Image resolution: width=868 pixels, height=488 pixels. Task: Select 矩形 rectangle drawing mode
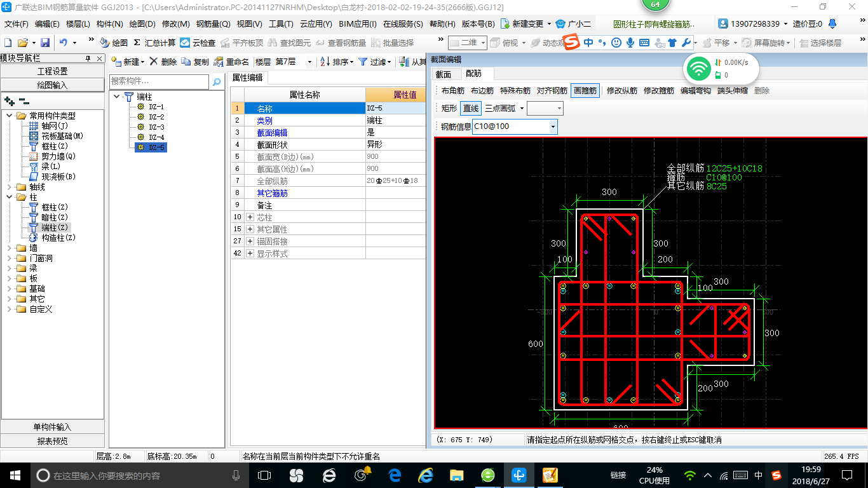(449, 109)
